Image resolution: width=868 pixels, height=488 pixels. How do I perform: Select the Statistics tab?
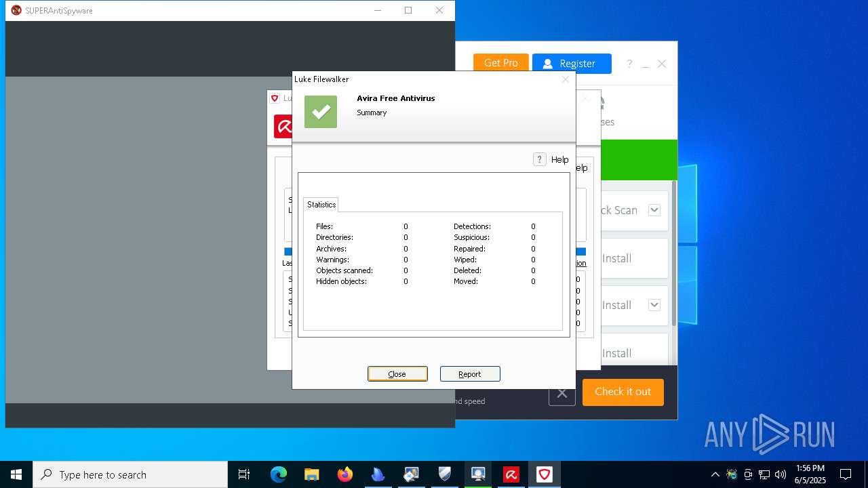point(321,204)
